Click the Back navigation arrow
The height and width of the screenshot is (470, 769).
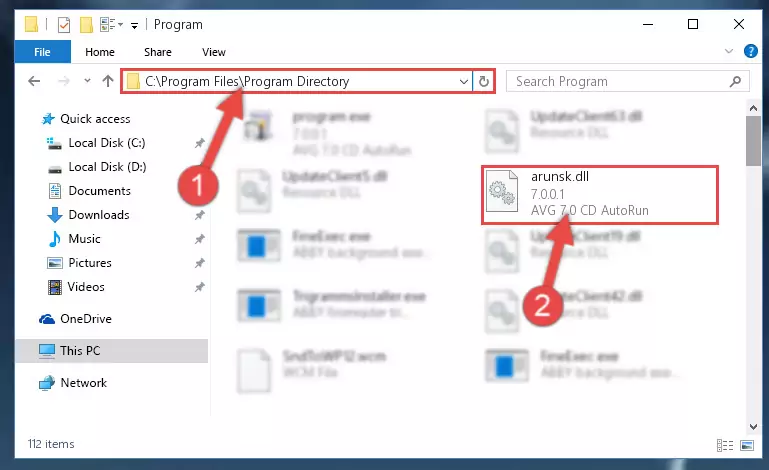pos(34,81)
